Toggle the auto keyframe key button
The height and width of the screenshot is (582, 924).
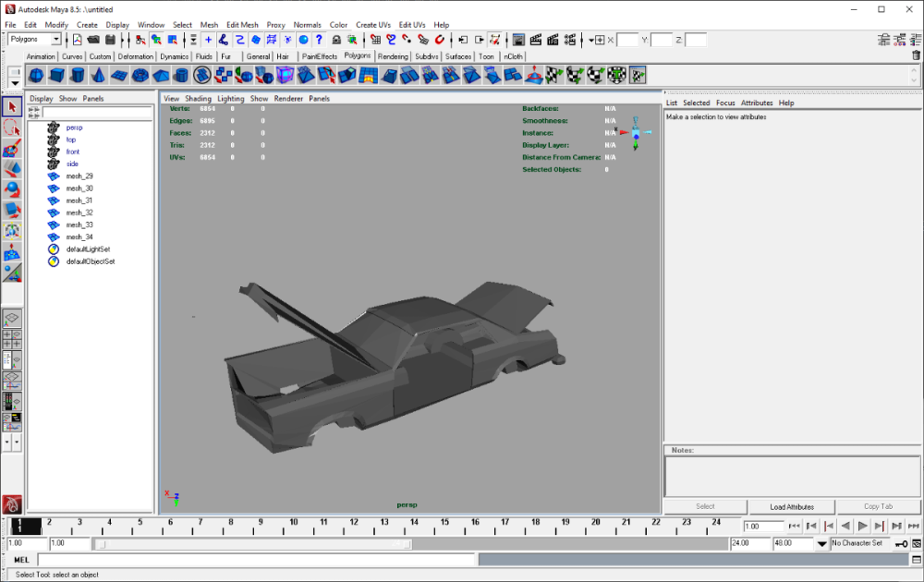click(901, 543)
